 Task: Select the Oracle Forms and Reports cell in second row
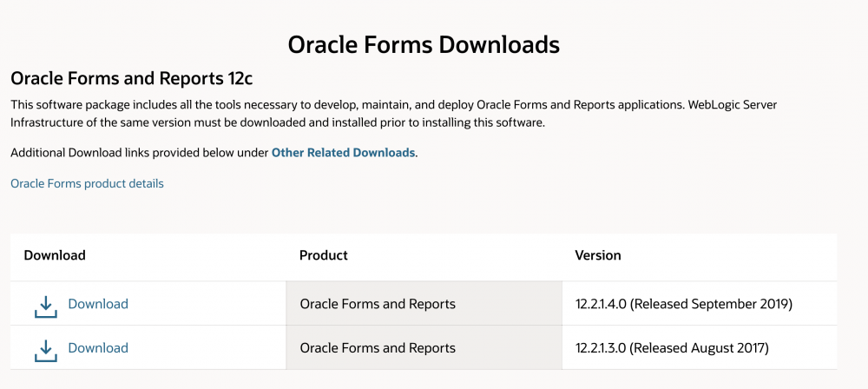(378, 348)
